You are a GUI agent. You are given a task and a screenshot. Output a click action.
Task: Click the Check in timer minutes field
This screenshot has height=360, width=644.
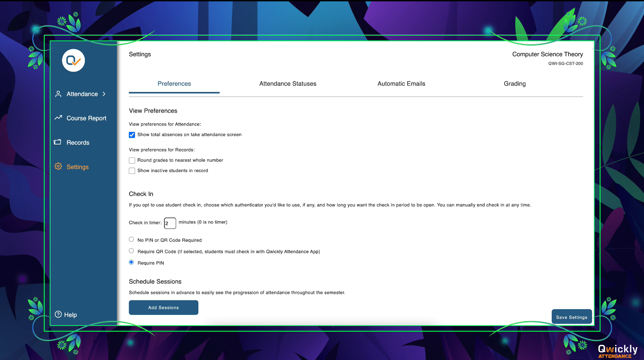[170, 223]
